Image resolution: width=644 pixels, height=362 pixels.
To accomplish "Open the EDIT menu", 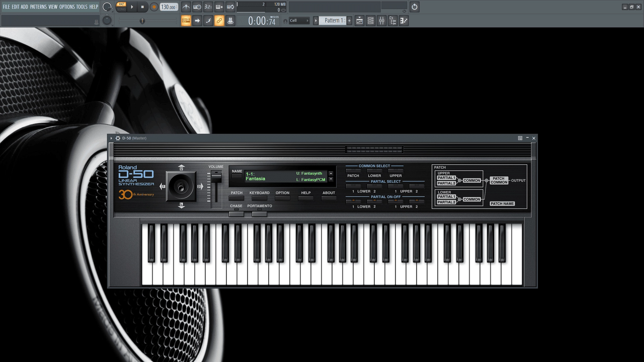I will [x=15, y=7].
